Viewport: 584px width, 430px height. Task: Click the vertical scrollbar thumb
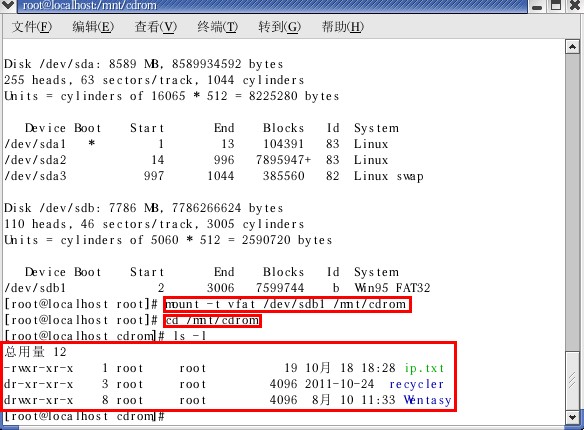pos(572,380)
